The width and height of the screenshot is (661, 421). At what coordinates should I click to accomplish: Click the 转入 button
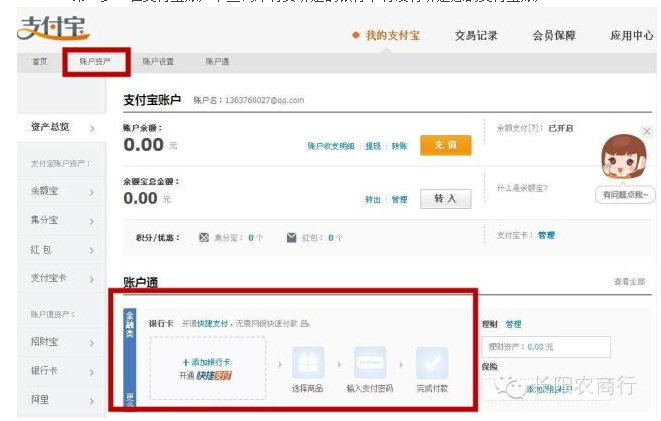tap(446, 198)
